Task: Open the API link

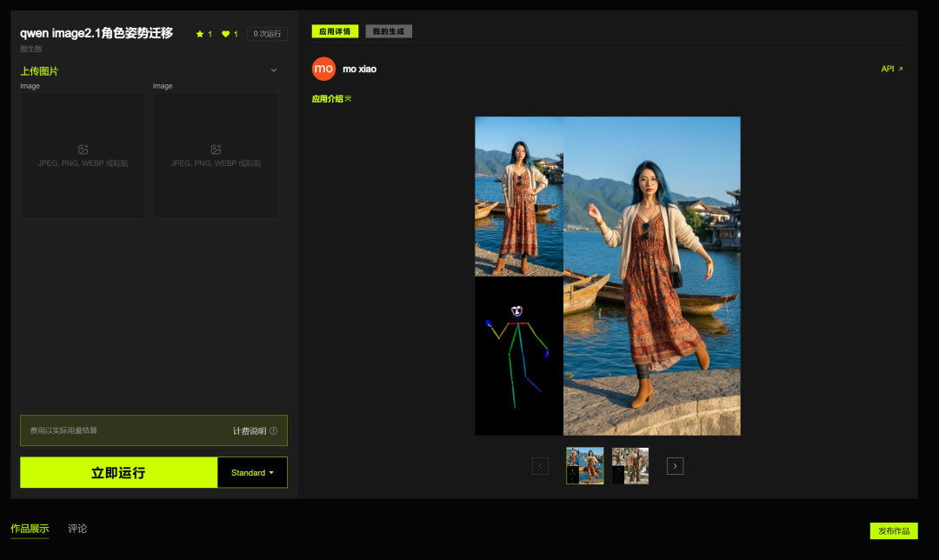Action: tap(892, 69)
